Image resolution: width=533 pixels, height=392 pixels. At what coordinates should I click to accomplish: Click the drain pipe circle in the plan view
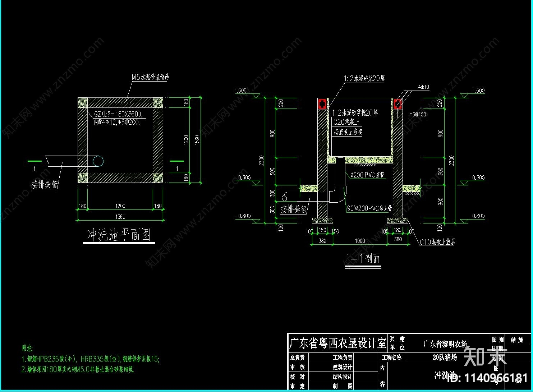coord(98,161)
